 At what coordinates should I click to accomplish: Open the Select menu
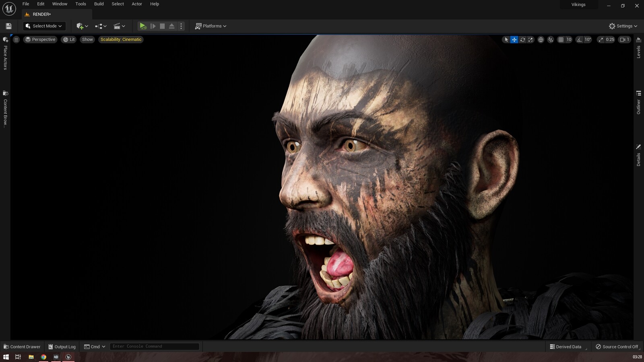click(x=118, y=4)
